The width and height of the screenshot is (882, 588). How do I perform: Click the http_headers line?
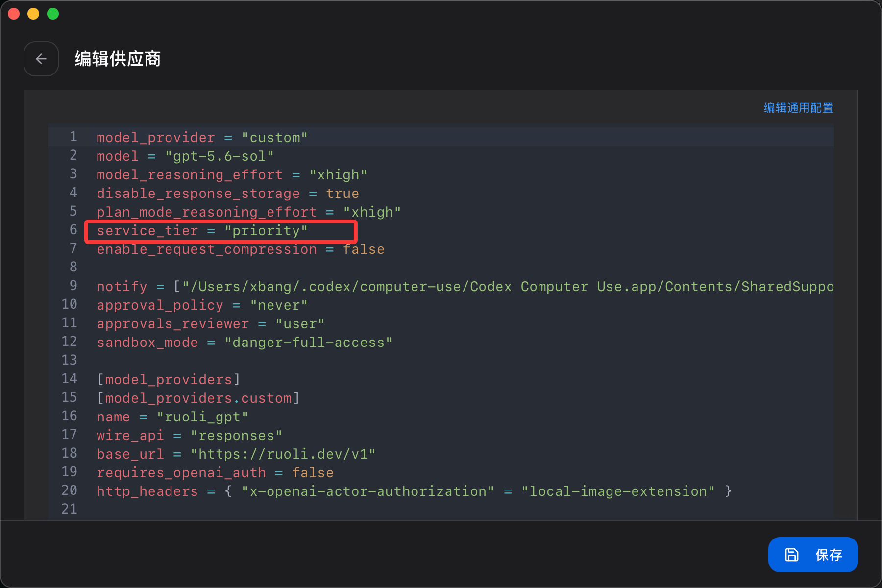pyautogui.click(x=414, y=491)
